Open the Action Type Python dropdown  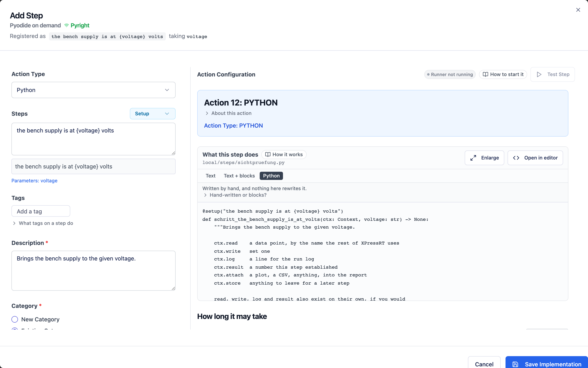[93, 90]
